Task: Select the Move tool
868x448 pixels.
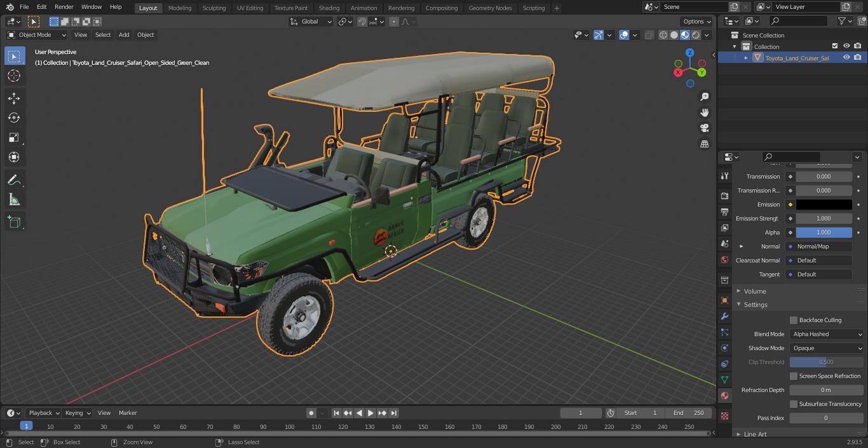Action: pyautogui.click(x=14, y=98)
